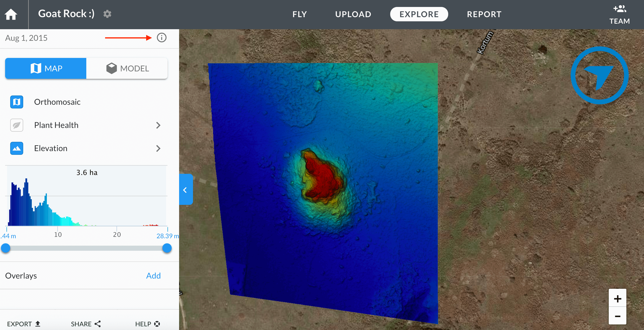Select the Explore tab
The width and height of the screenshot is (644, 330).
click(419, 14)
